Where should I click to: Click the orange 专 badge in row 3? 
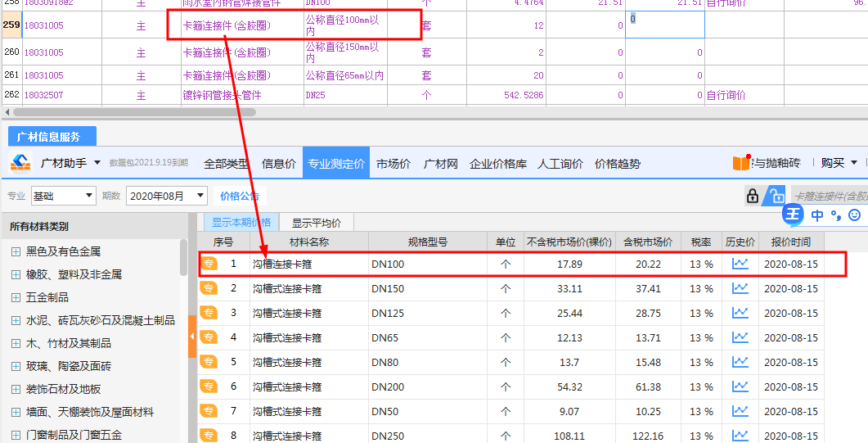[209, 312]
